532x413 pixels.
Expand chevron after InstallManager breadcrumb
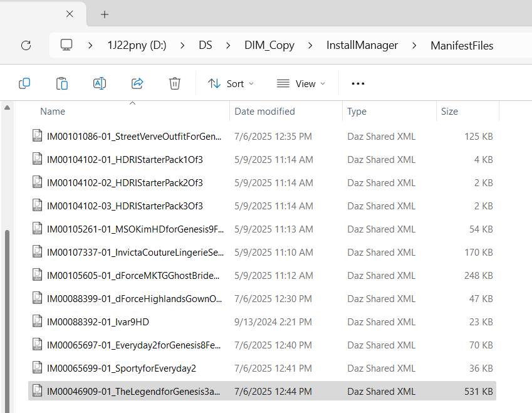[414, 45]
